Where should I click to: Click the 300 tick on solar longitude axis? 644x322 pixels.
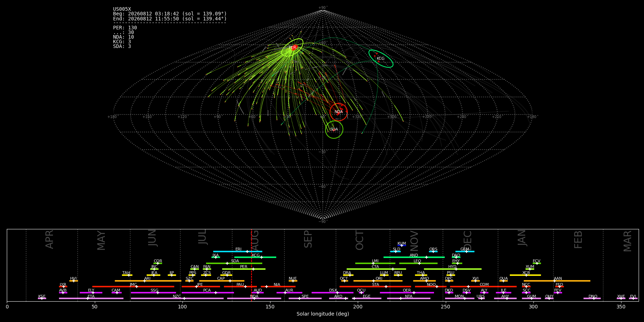(533, 307)
